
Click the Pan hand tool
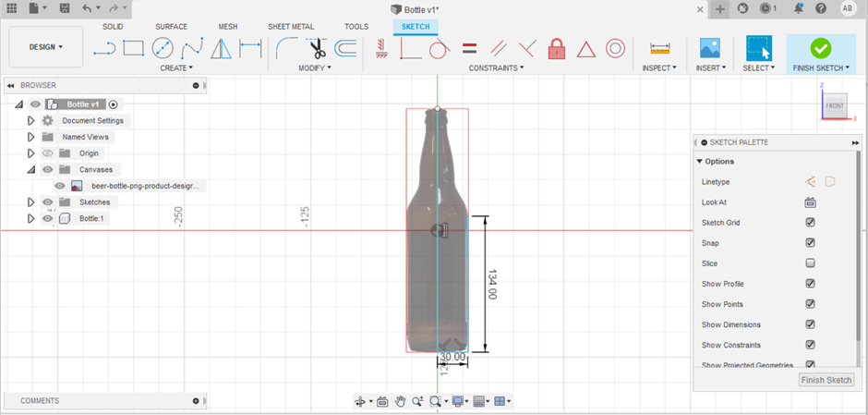click(400, 401)
